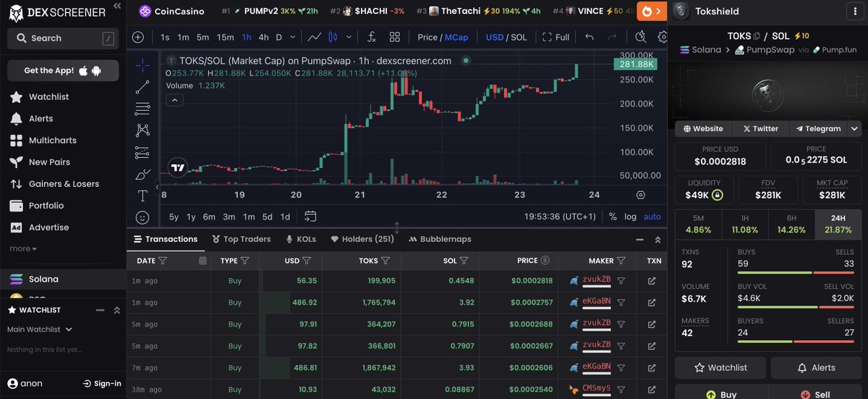This screenshot has height=399, width=868.
Task: Open the emoji icons tool
Action: (142, 217)
